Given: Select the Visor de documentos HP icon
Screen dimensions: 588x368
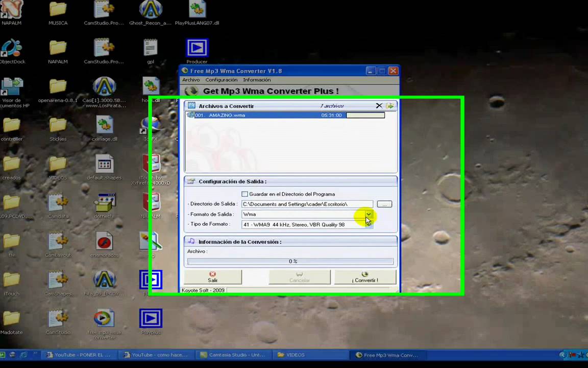Looking at the screenshot, I should click(x=12, y=87).
